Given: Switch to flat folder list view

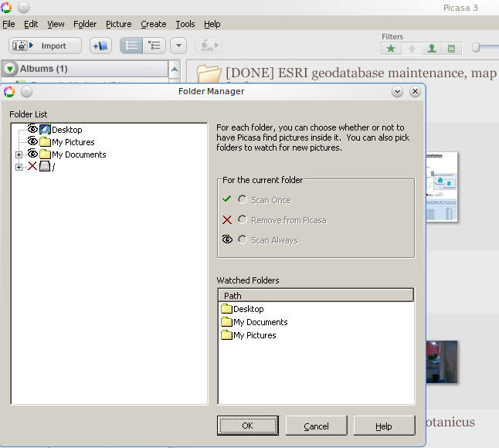Looking at the screenshot, I should click(x=131, y=46).
